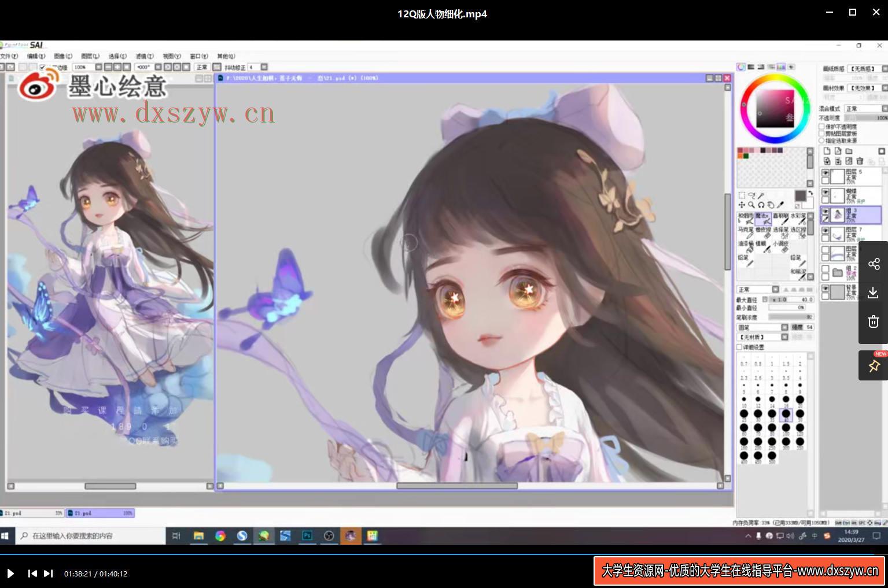Choose the 选择笔 selection pen
The width and height of the screenshot is (888, 588).
pyautogui.click(x=781, y=233)
